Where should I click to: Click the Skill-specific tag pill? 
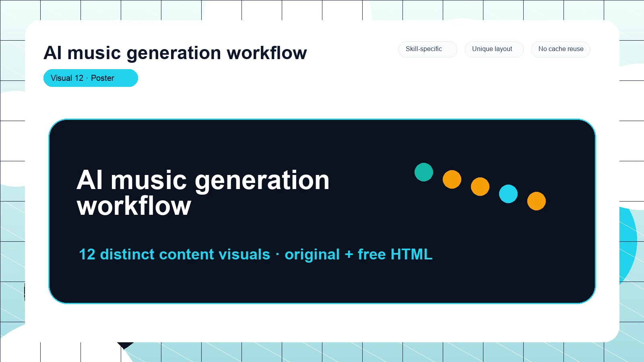(427, 49)
